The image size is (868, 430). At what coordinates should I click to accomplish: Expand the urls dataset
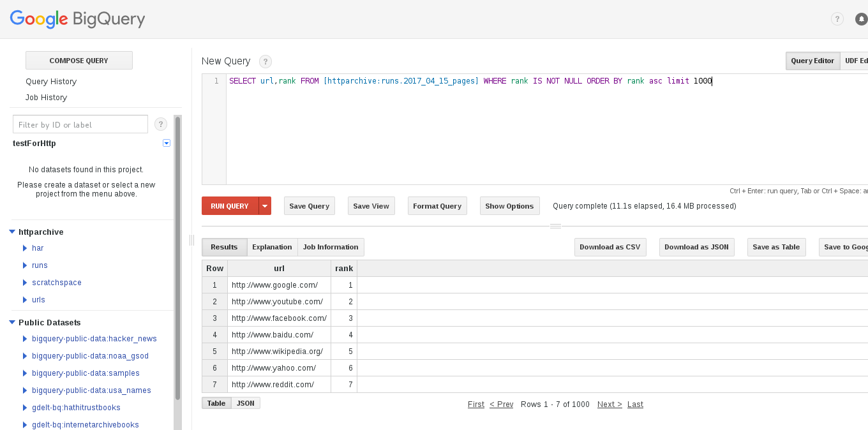(x=25, y=300)
